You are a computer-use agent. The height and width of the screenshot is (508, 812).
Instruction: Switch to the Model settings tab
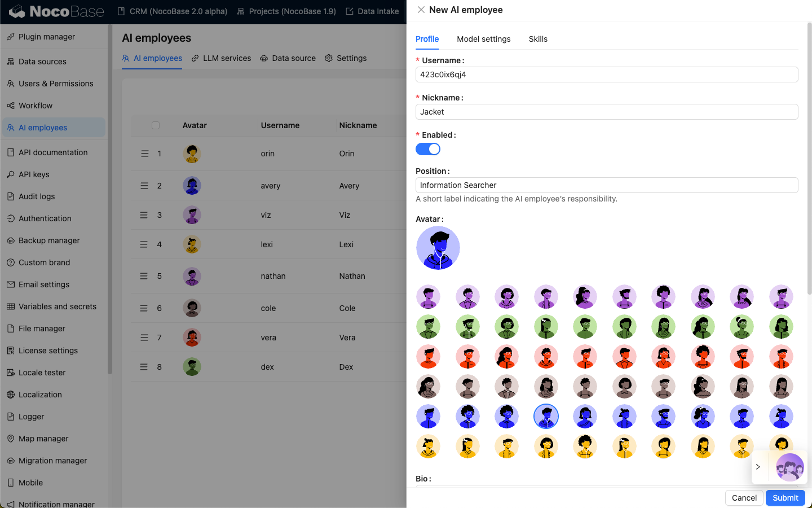pyautogui.click(x=483, y=39)
